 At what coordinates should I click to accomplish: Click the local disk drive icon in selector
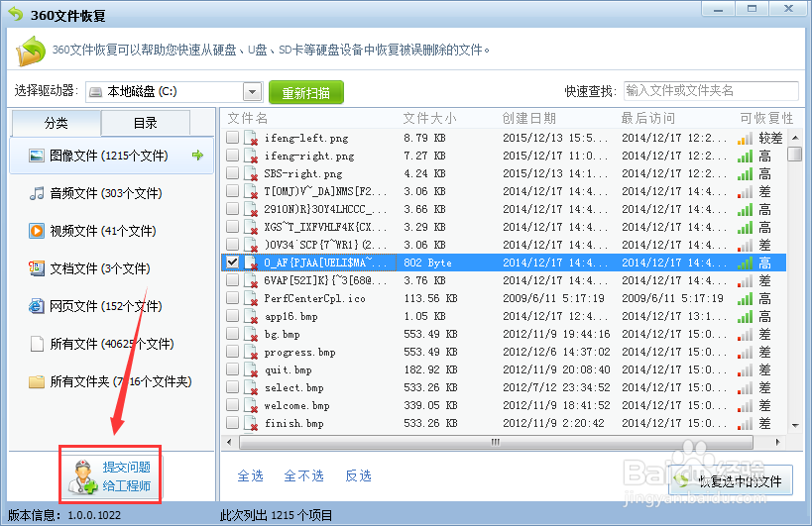96,92
